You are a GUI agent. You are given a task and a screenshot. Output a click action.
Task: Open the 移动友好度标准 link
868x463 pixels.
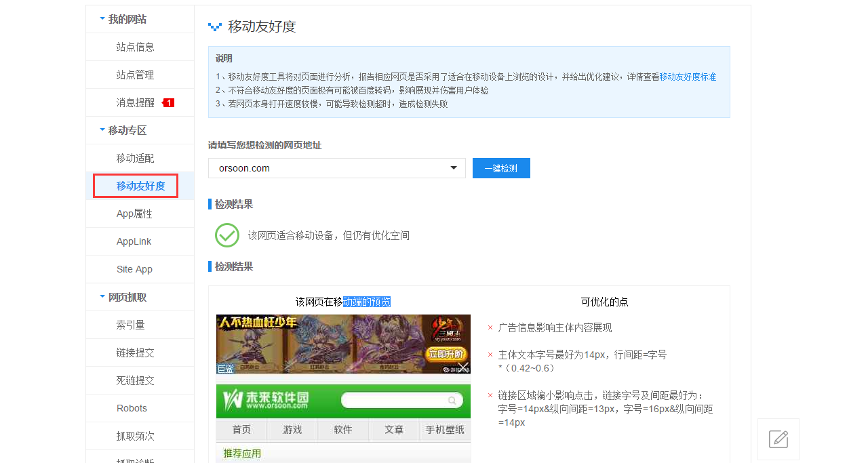point(688,77)
